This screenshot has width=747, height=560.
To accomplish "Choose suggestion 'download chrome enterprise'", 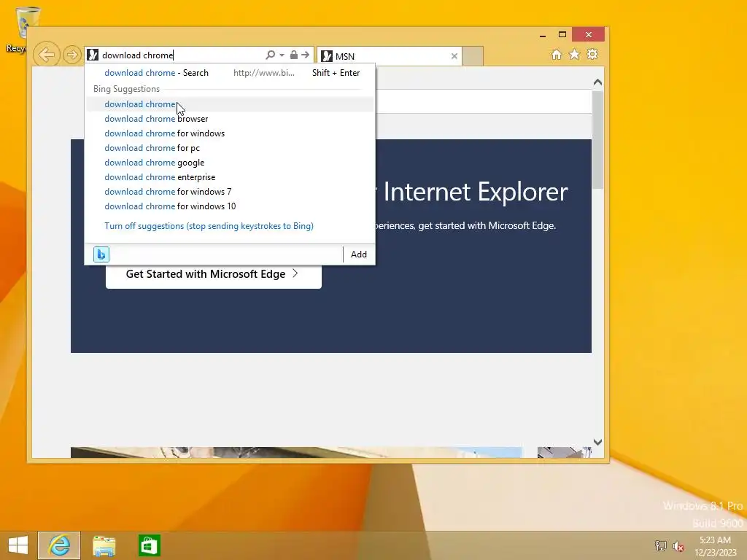I will [x=230, y=177].
